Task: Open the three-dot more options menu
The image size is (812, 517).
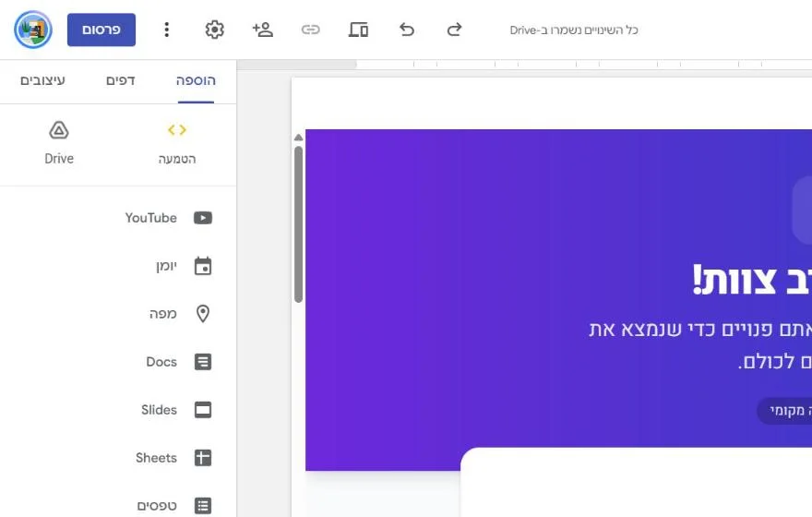Action: coord(166,30)
